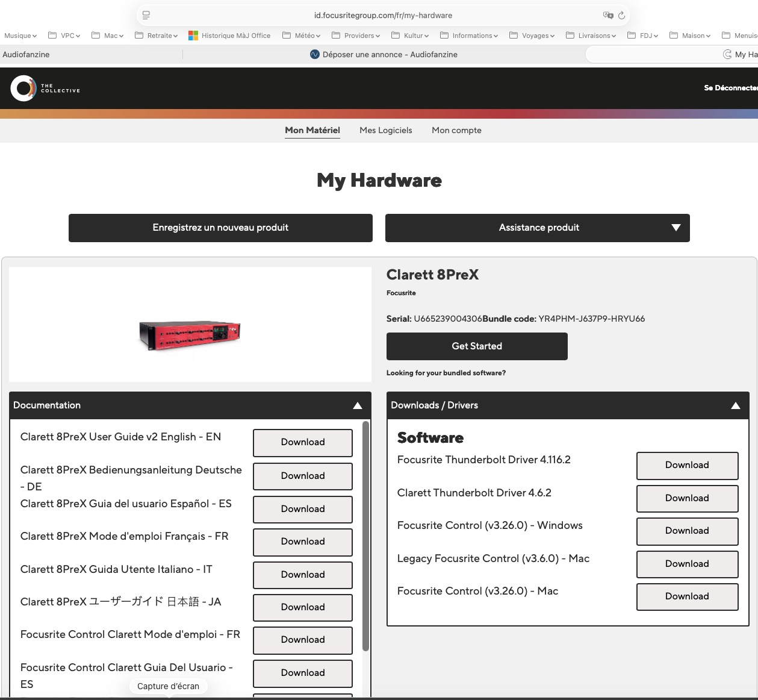Click the Get Started button
The width and height of the screenshot is (758, 700).
tap(477, 346)
